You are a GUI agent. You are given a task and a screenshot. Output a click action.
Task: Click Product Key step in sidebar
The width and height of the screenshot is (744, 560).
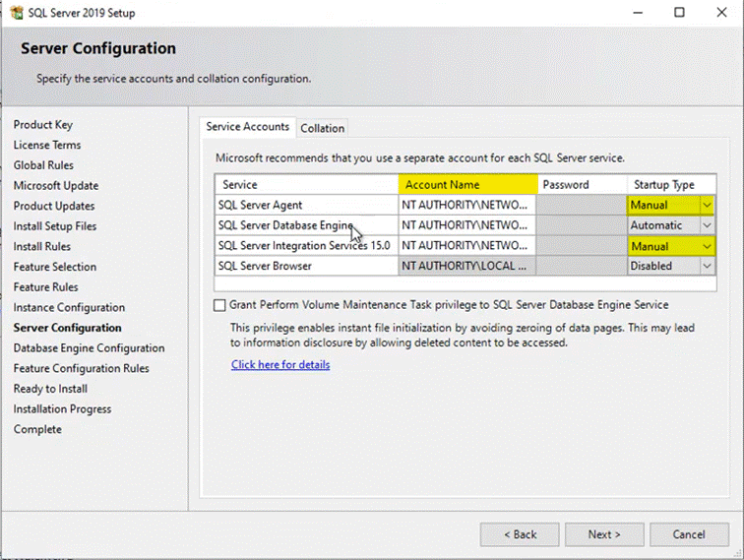click(43, 125)
